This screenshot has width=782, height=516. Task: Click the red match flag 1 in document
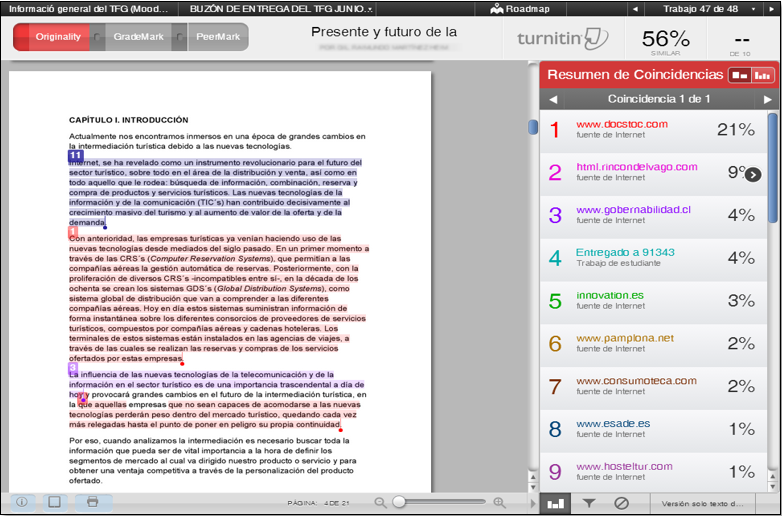pos(73,232)
